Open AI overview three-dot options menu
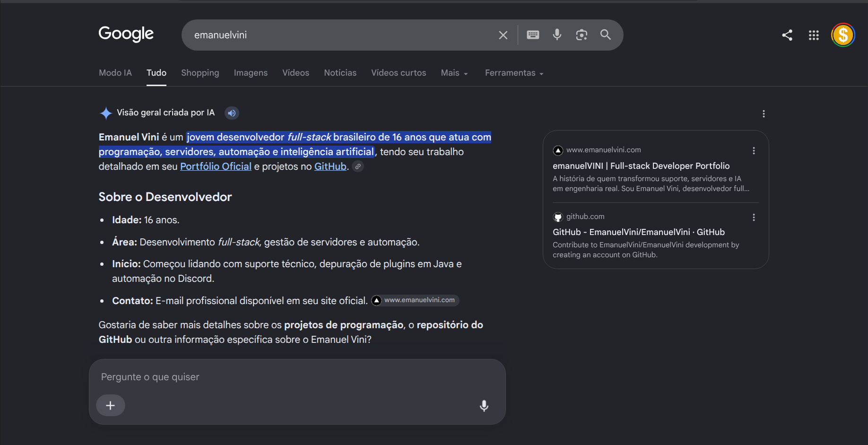 point(764,114)
